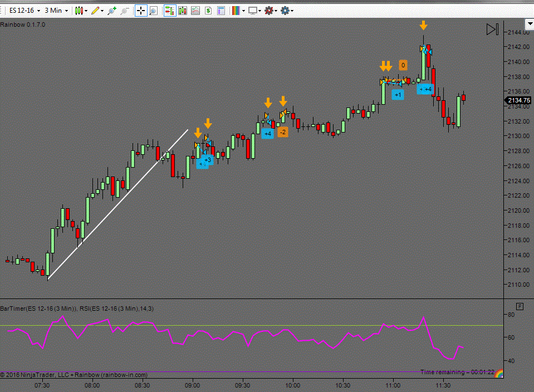The image size is (534, 392).
Task: Click the blue settings gear icon
Action: click(x=285, y=11)
